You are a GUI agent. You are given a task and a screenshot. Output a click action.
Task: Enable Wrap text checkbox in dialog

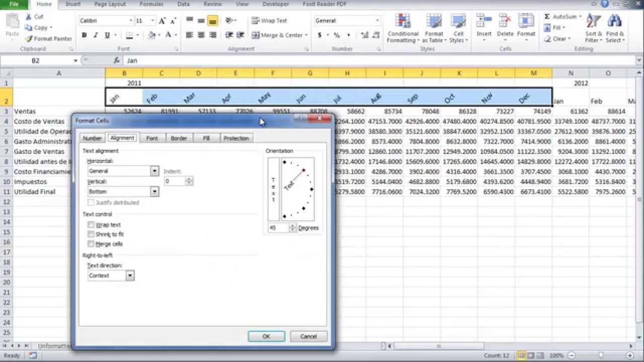(91, 225)
